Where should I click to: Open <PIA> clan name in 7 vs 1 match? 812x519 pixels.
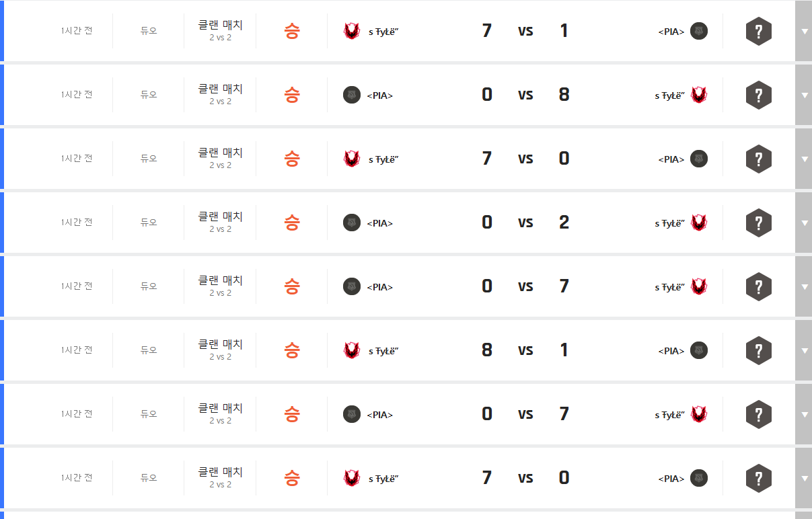tap(671, 32)
